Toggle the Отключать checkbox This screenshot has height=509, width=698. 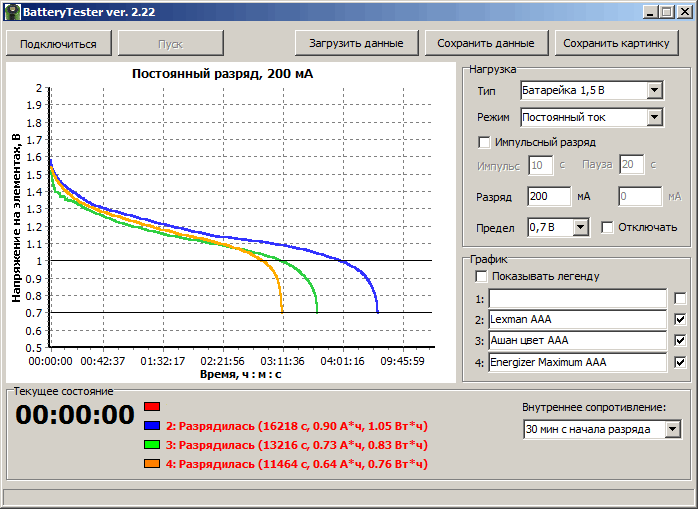pos(607,227)
